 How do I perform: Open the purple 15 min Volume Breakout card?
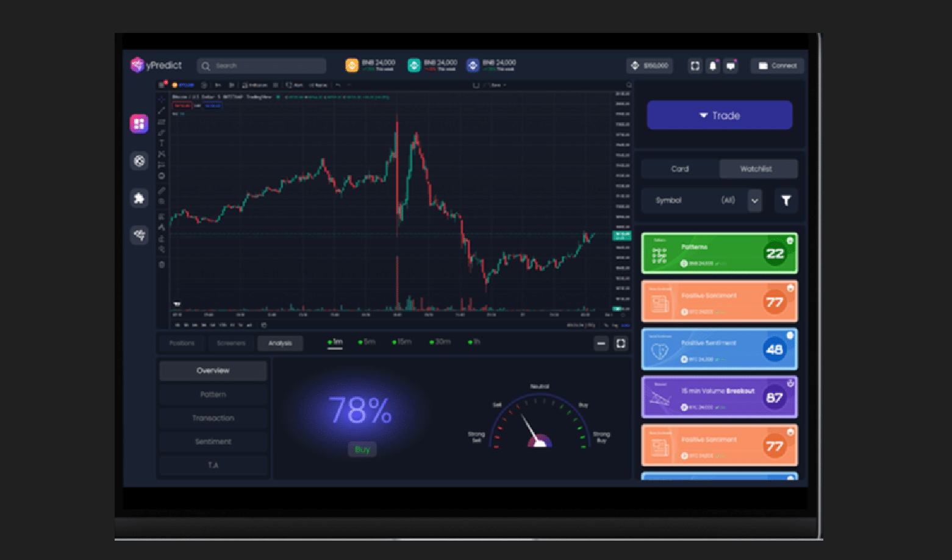point(720,397)
